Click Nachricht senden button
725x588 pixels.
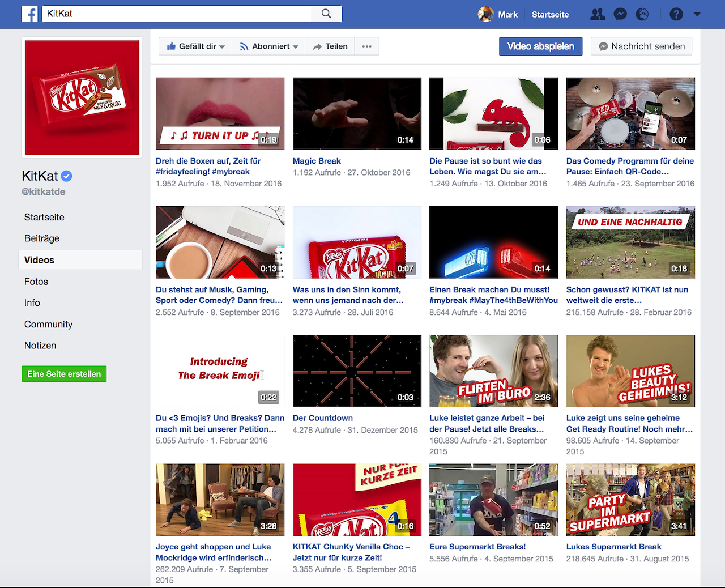642,46
